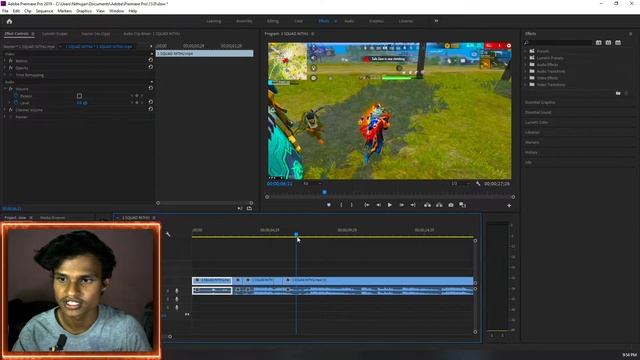Click the Program Monitor playhead on scrub bar

tap(324, 192)
